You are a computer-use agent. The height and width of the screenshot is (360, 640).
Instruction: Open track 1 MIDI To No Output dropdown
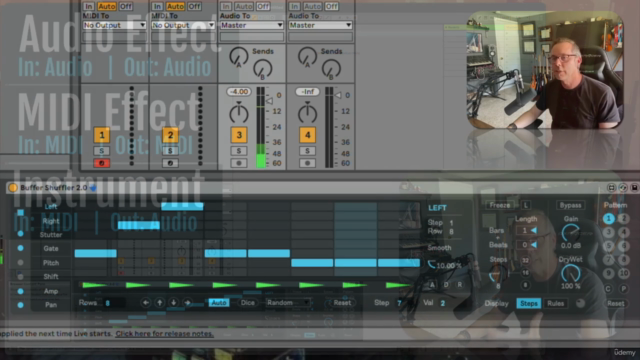pos(114,25)
